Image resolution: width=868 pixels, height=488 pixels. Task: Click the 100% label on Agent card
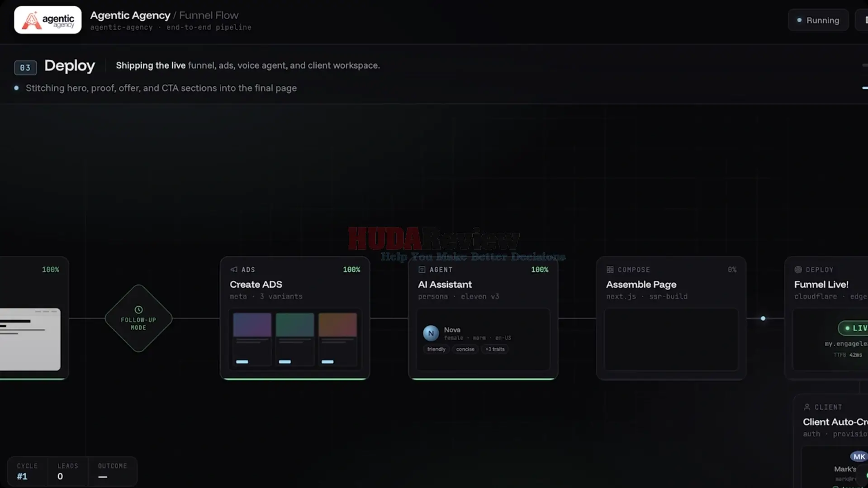540,270
